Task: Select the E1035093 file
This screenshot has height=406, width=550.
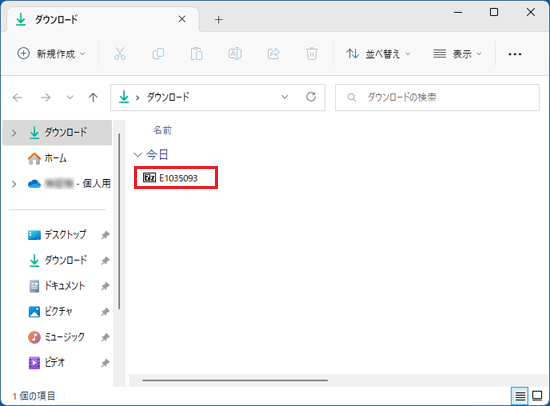Action: 176,178
